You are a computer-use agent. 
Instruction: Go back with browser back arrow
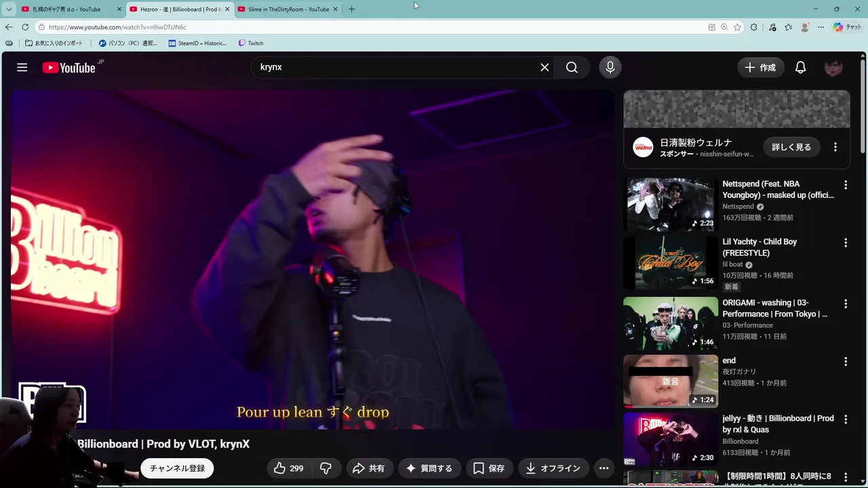9,27
